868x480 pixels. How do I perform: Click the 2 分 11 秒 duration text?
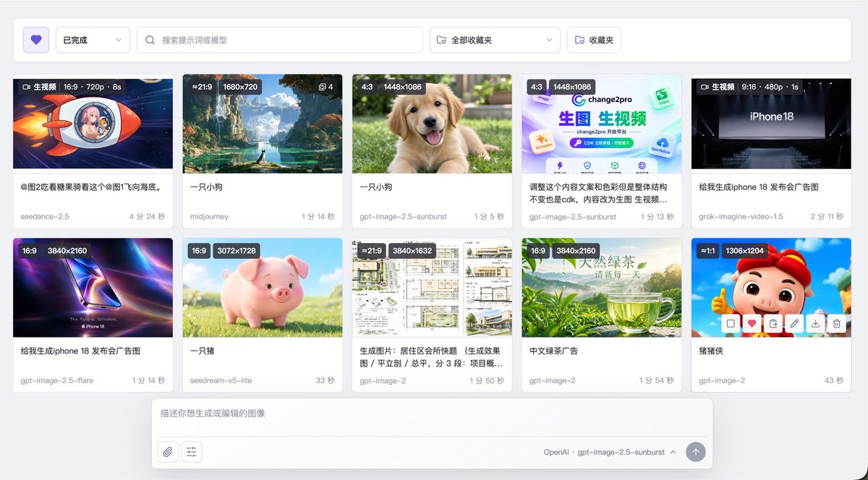pos(825,217)
